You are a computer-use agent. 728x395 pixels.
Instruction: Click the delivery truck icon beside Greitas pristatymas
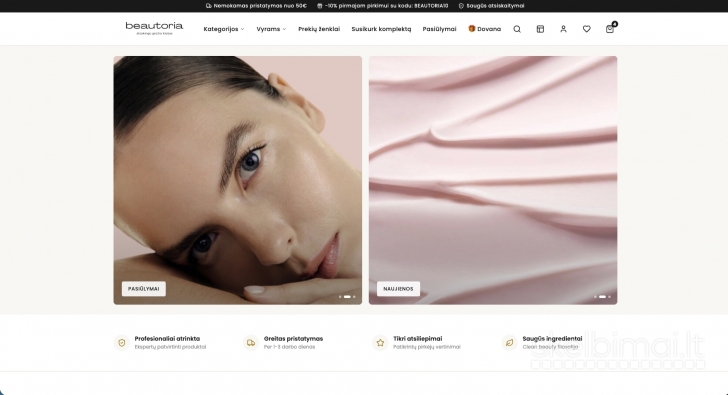click(251, 343)
